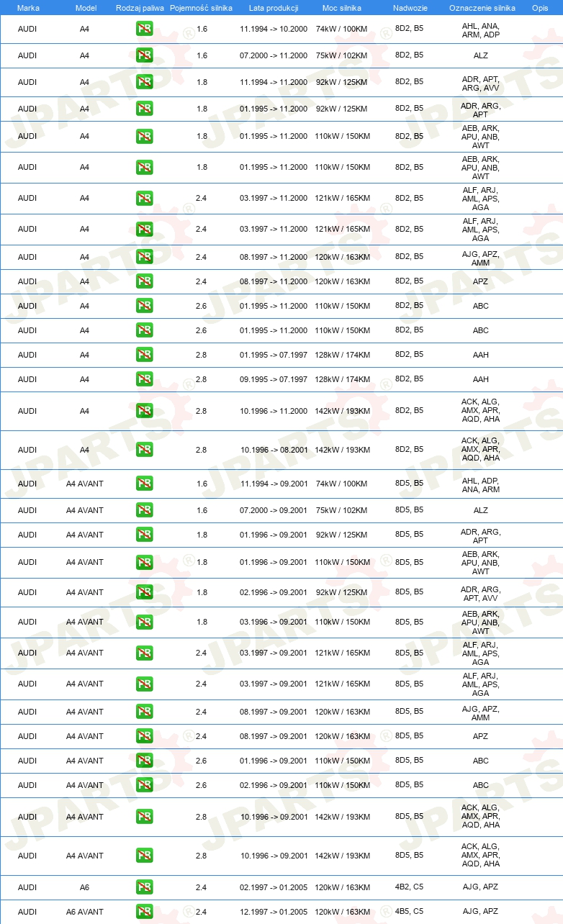Select the '4B2, C5' body cell
Screen dimensions: 563x924
point(409,887)
